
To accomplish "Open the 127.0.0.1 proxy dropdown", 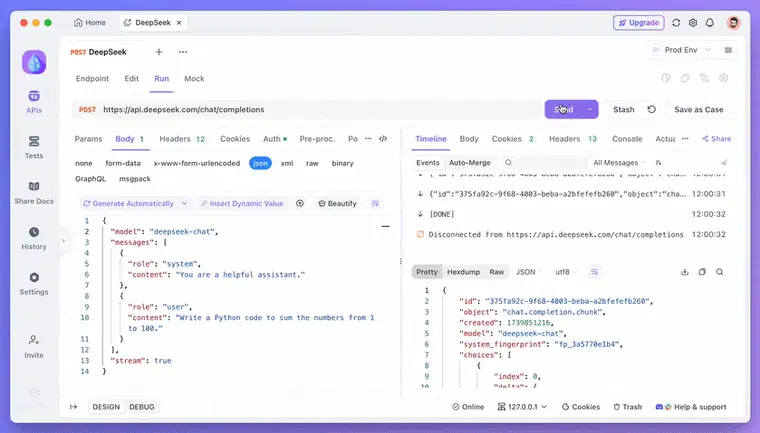I will [x=522, y=407].
